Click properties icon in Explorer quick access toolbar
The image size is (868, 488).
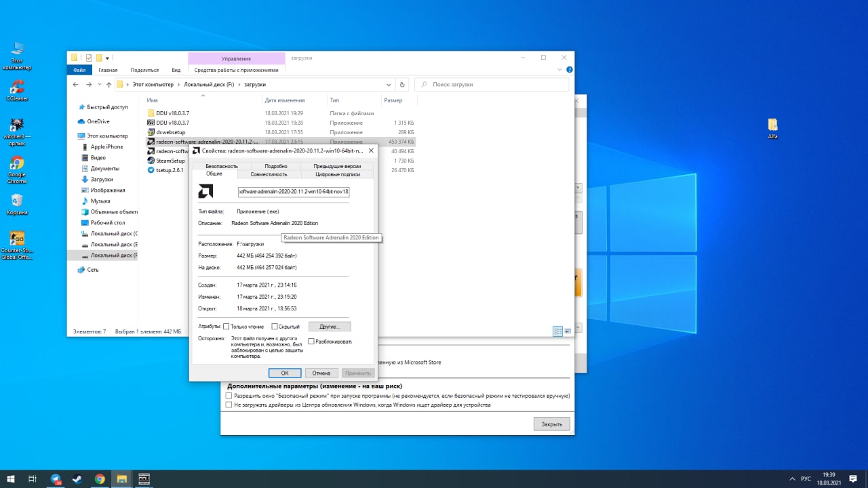pos(89,58)
